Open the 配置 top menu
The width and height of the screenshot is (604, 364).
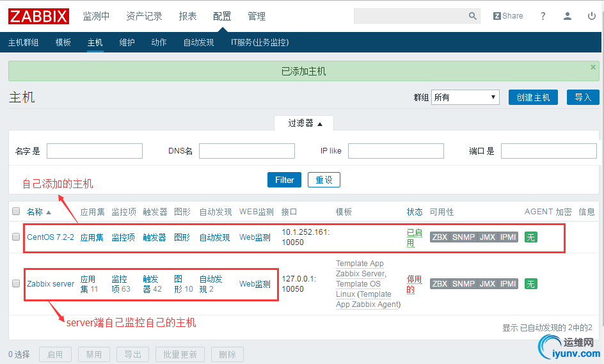click(x=222, y=16)
